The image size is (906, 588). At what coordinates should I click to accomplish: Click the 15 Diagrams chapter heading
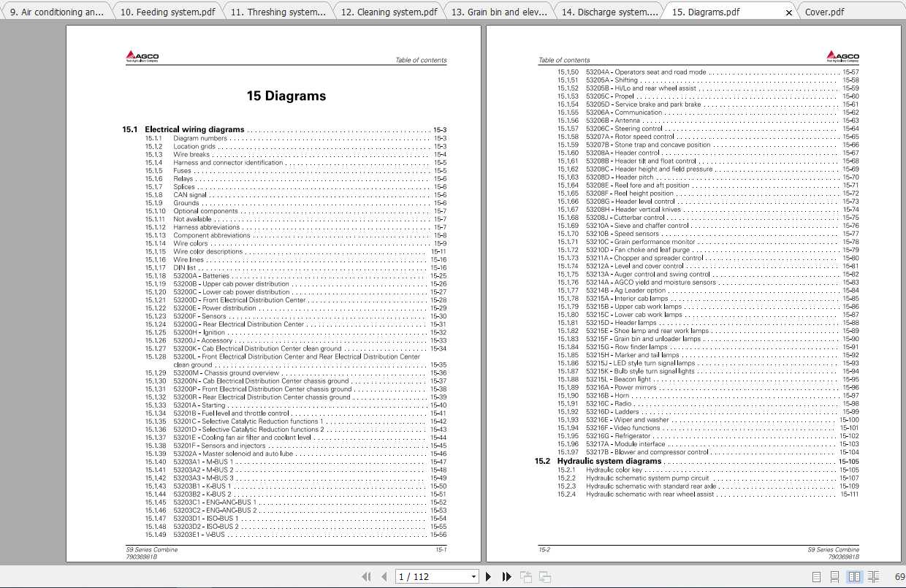pos(286,96)
